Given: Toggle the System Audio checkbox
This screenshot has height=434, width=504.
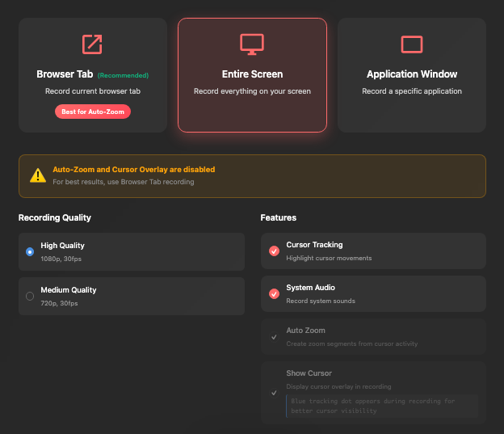Looking at the screenshot, I should coord(274,293).
